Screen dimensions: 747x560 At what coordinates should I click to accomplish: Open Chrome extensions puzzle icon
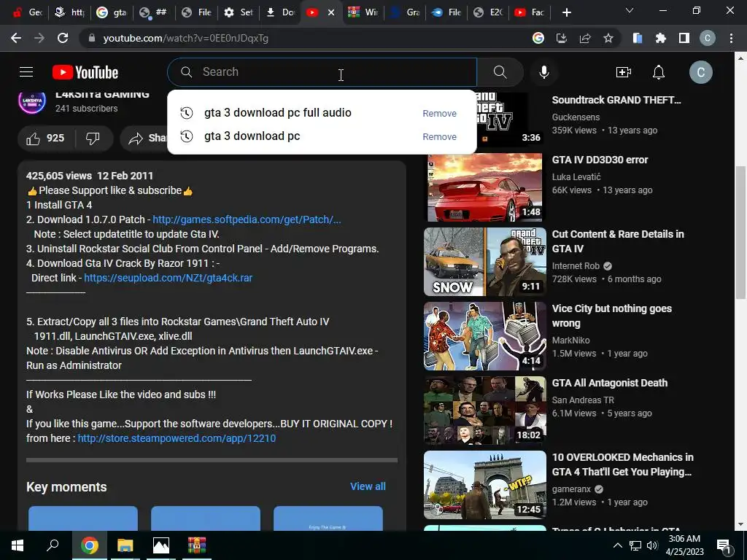tap(661, 38)
